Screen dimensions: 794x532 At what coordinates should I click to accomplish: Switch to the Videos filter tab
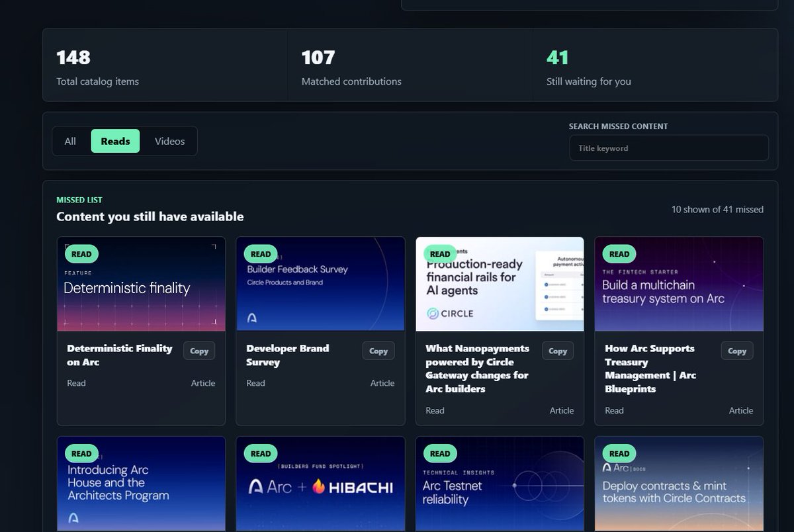coord(169,141)
